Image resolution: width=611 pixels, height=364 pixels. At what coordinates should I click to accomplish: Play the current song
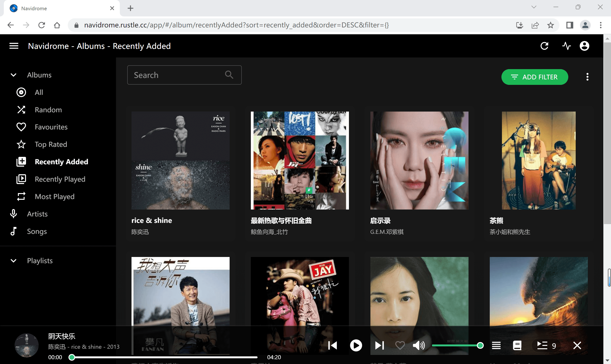tap(356, 345)
